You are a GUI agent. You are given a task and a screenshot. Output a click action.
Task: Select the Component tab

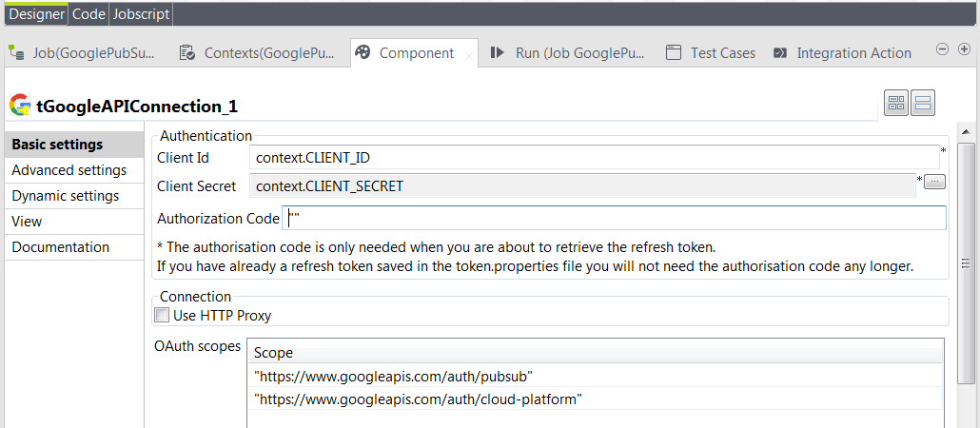tap(417, 53)
